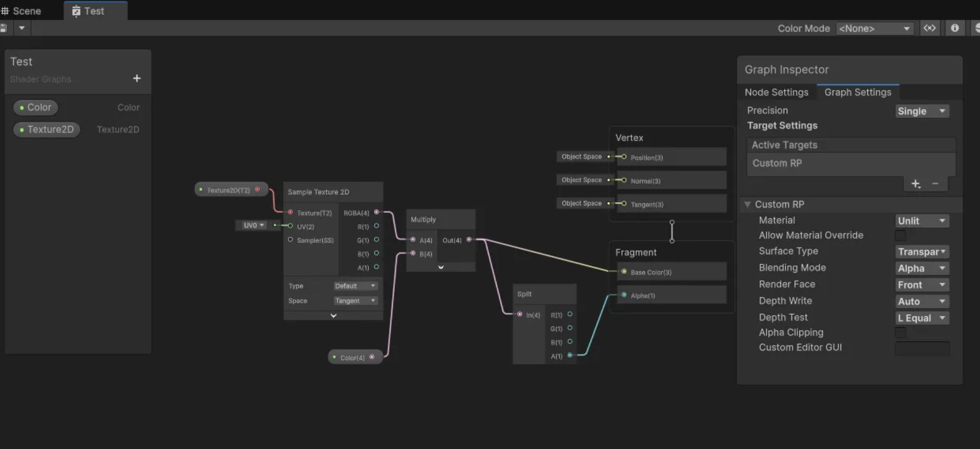Click G(1) output port on Sample Texture
This screenshot has height=449, width=980.
tap(377, 240)
